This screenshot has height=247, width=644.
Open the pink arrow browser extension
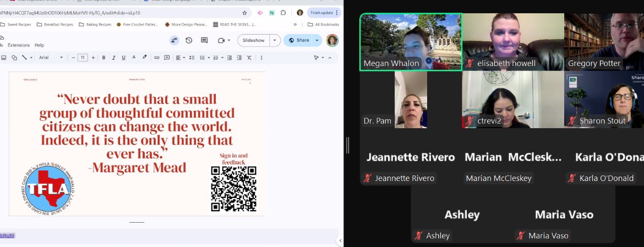260,13
